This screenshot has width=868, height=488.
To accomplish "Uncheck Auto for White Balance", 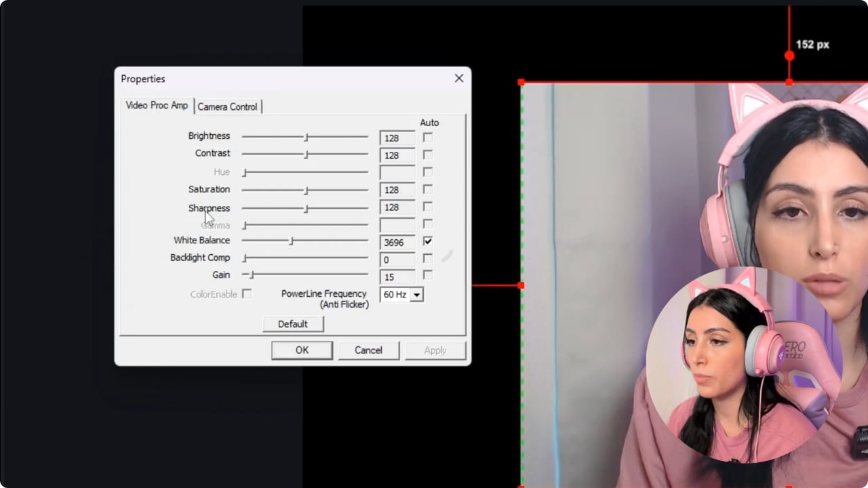I will tap(428, 241).
